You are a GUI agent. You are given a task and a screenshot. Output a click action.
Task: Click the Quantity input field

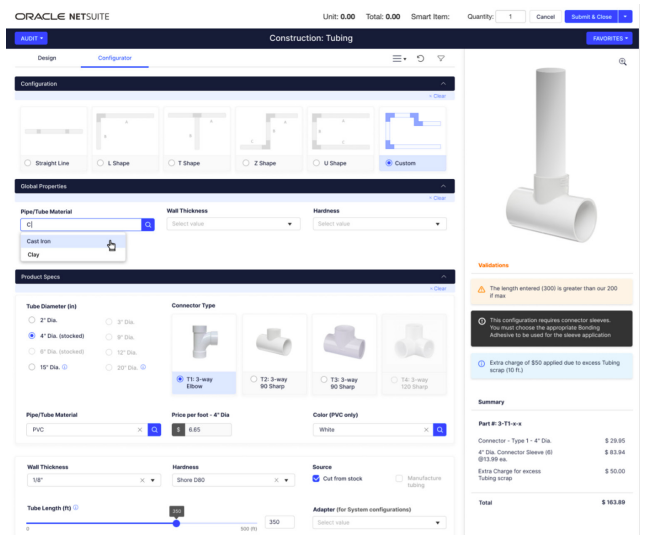coord(509,16)
